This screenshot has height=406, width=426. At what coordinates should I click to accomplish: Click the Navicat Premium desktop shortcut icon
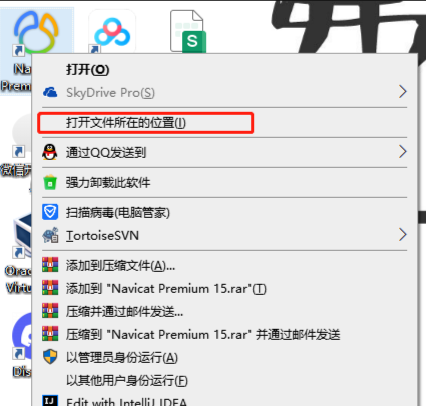point(36,32)
